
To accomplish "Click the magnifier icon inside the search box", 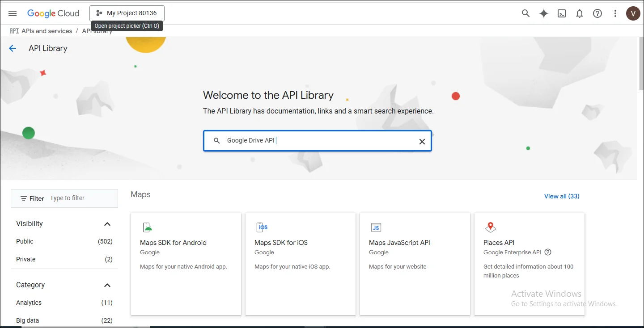I will [217, 141].
